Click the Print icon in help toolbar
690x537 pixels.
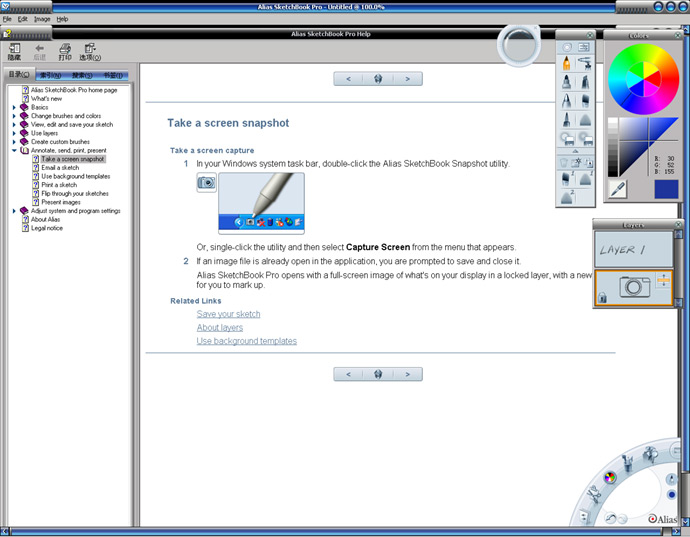[x=65, y=51]
